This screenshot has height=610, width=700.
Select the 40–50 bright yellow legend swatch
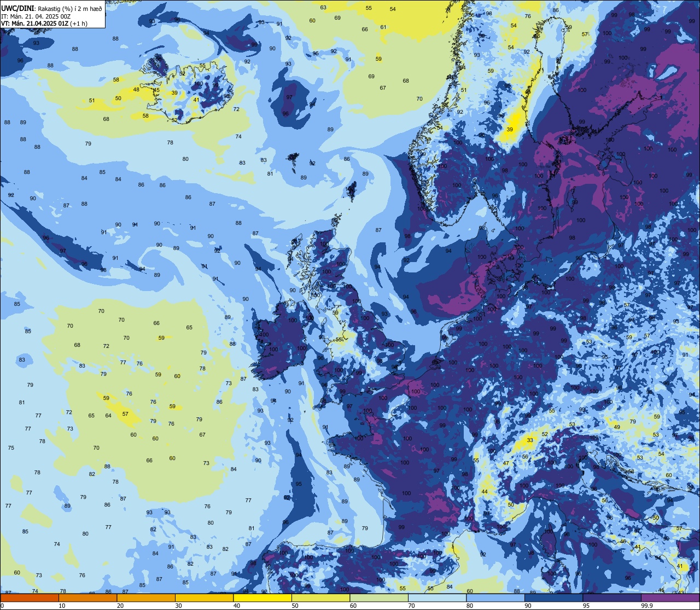pyautogui.click(x=262, y=598)
